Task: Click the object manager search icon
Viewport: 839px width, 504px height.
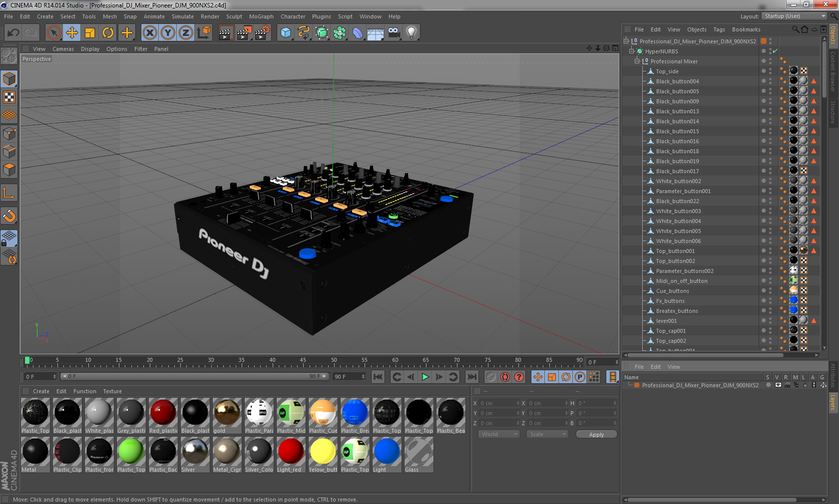Action: tap(795, 29)
